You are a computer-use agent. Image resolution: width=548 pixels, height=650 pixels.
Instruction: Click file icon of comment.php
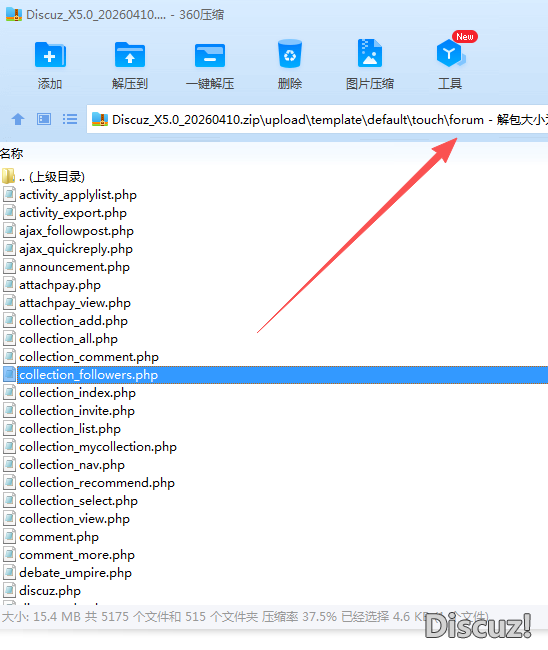pyautogui.click(x=10, y=537)
